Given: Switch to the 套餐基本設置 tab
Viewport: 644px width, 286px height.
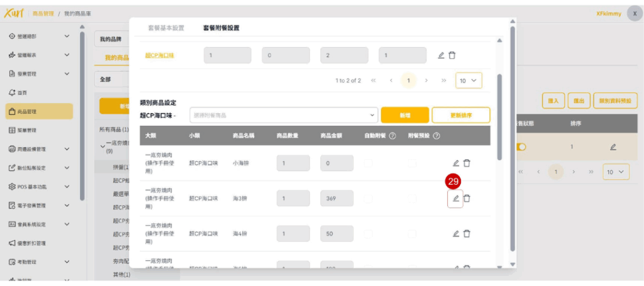Looking at the screenshot, I should tap(166, 28).
